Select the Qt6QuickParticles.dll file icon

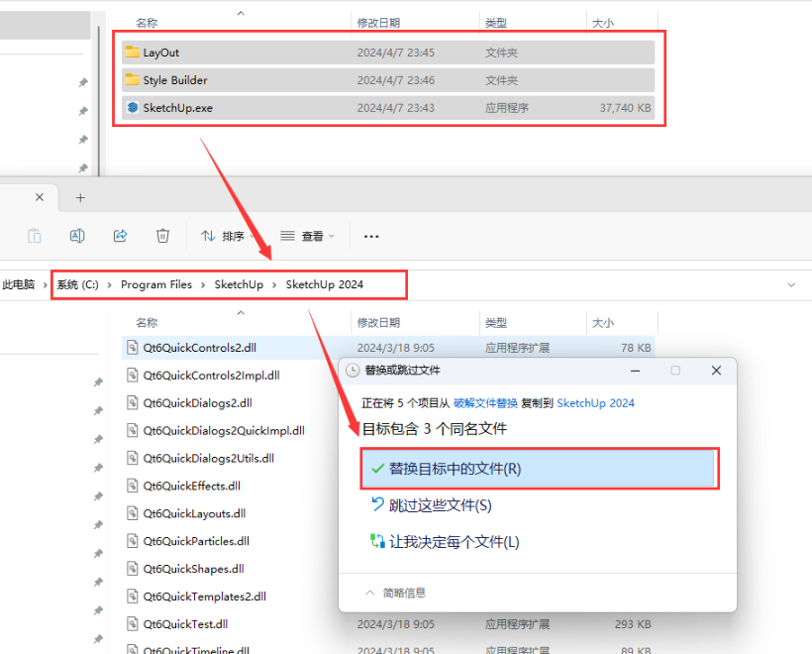[x=133, y=540]
